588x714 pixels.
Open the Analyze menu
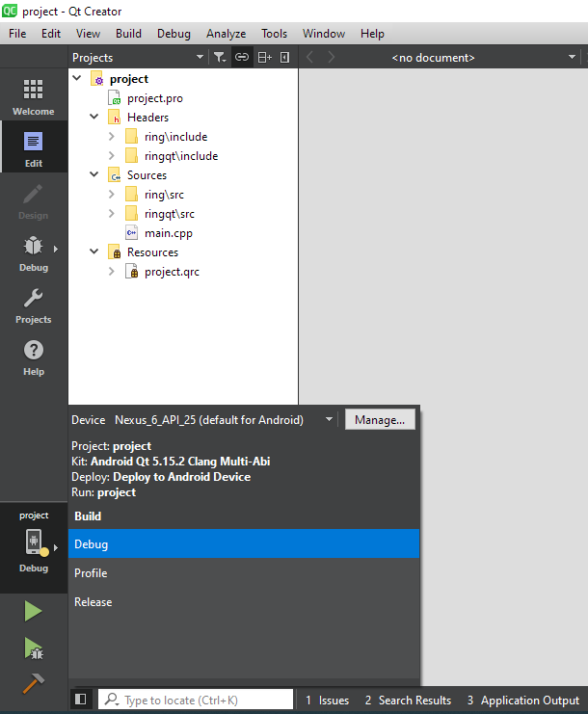(x=226, y=34)
